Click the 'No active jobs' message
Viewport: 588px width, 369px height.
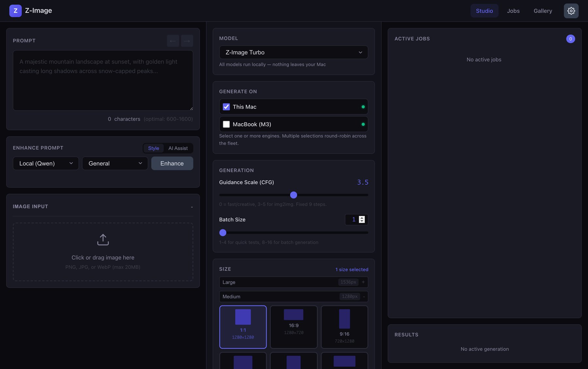coord(484,60)
